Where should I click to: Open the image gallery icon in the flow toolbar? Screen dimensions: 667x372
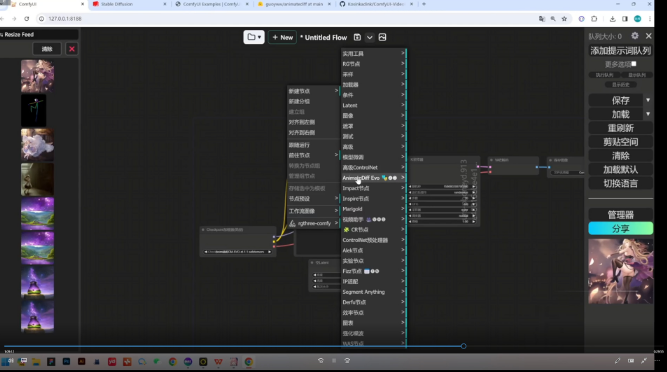pos(382,37)
